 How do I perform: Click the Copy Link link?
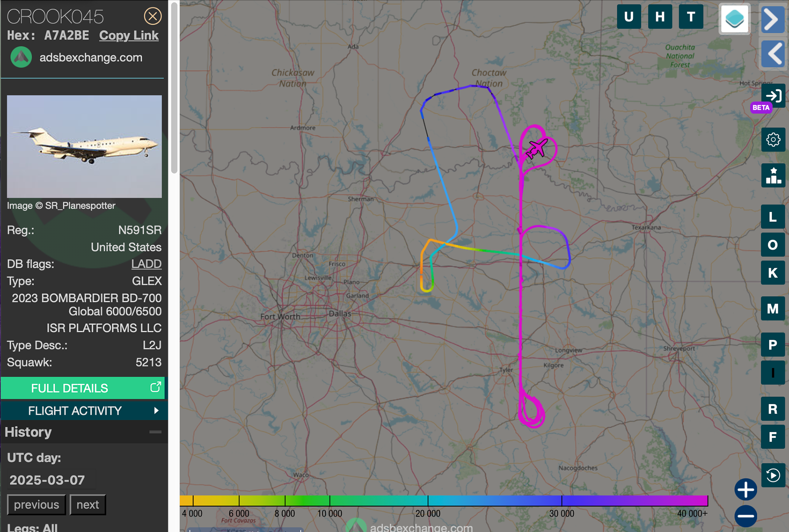click(129, 36)
